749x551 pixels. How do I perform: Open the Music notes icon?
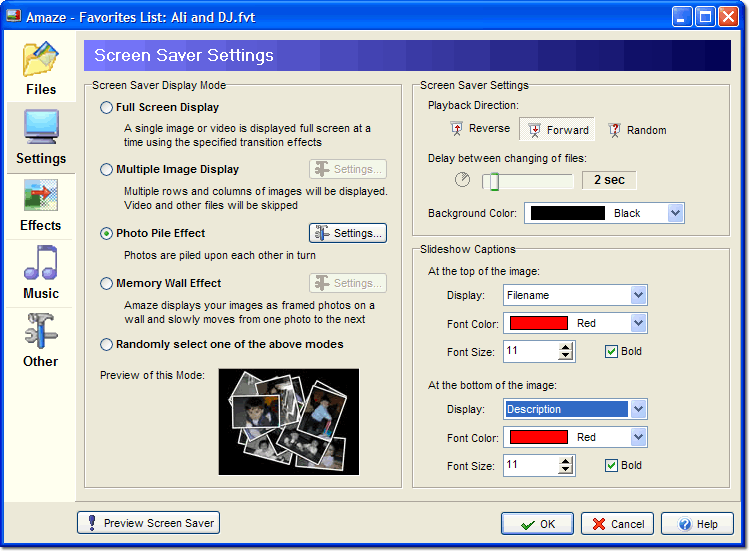[x=41, y=262]
